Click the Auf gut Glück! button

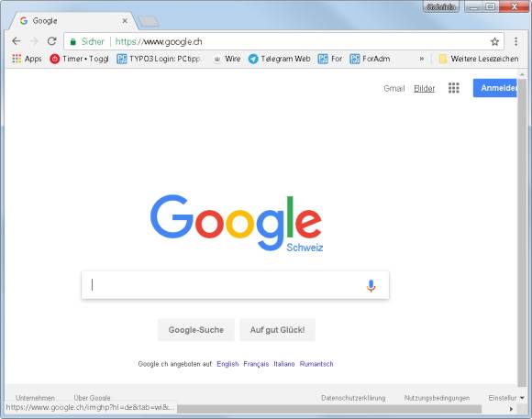tap(278, 329)
